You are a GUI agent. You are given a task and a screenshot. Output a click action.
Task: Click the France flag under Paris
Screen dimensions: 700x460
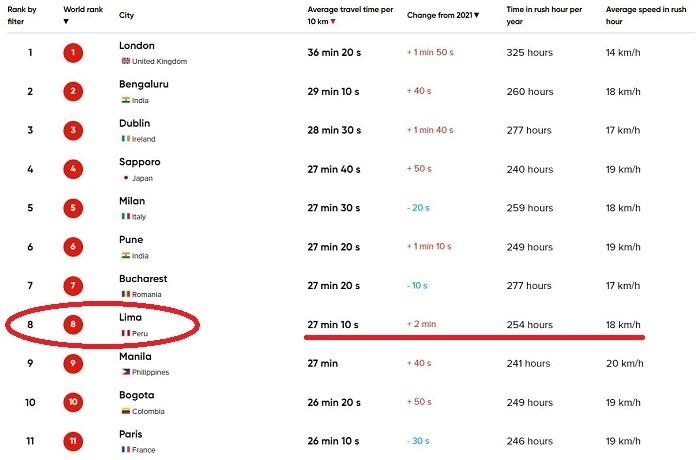124,450
